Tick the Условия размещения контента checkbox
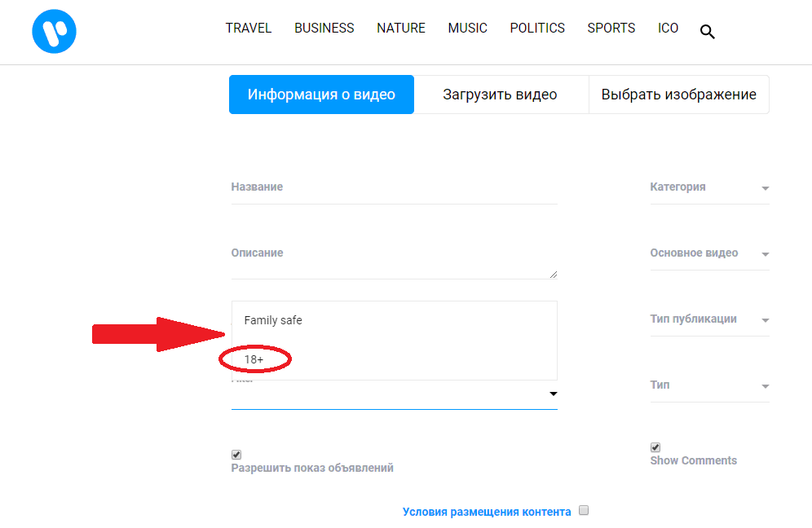This screenshot has height=528, width=812. tap(584, 510)
